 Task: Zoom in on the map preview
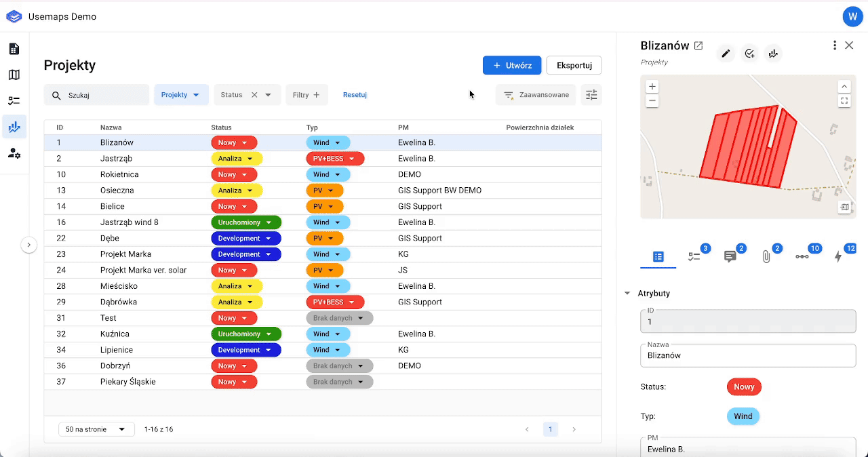click(652, 87)
